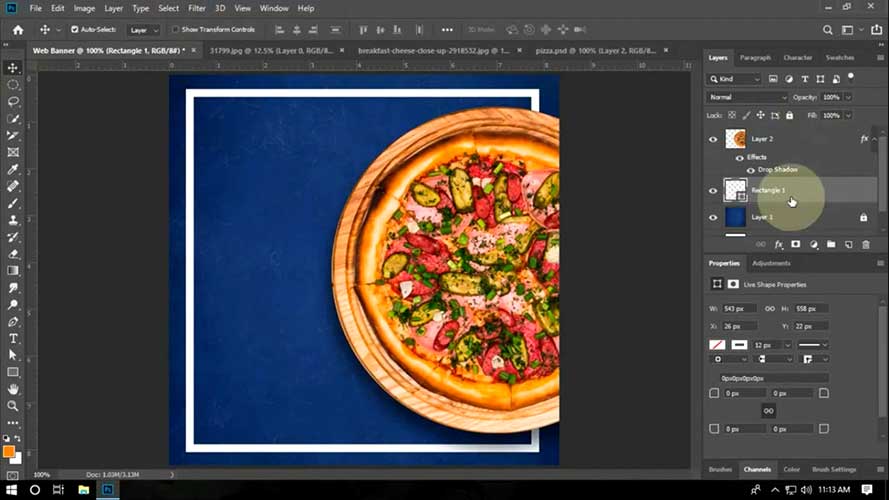Viewport: 889px width, 500px height.
Task: Expand the Opacity 100% dropdown arrow
Action: point(848,97)
